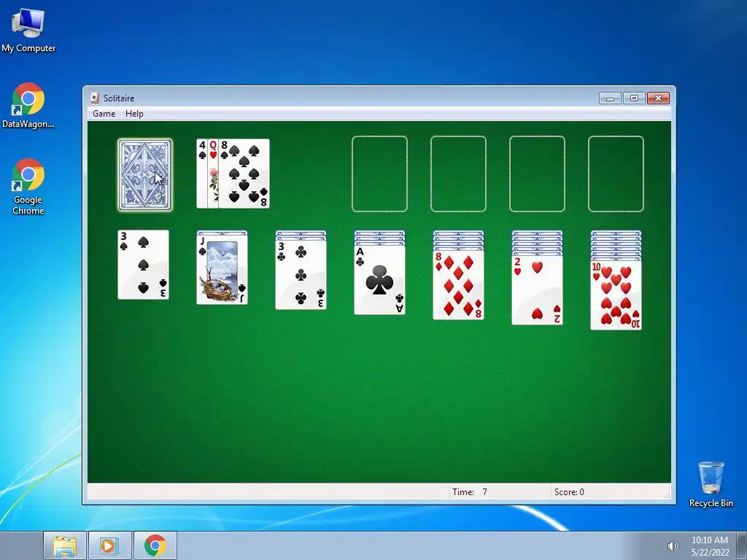Screen dimensions: 747x560
Task: Pick the 3 of clubs card
Action: pyautogui.click(x=301, y=275)
